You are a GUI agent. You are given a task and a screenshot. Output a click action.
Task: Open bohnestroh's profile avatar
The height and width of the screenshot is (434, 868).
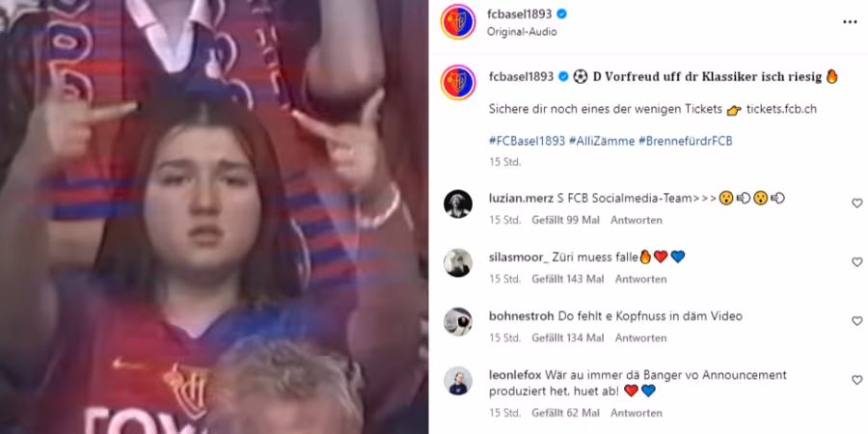point(458,321)
